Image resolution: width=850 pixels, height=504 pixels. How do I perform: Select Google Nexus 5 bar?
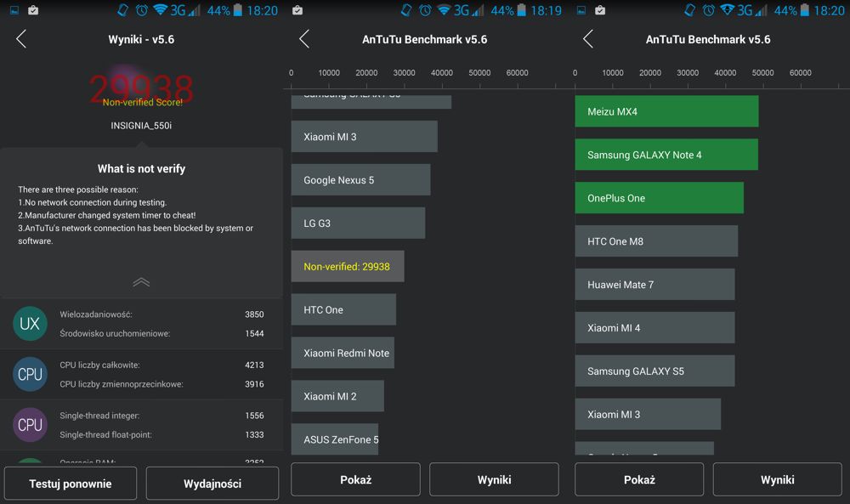(360, 180)
